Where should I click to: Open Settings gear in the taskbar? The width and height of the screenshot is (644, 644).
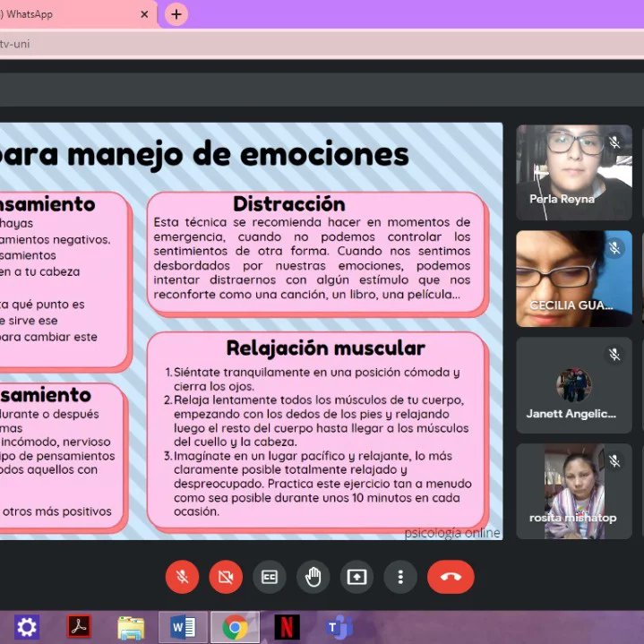pos(27,627)
